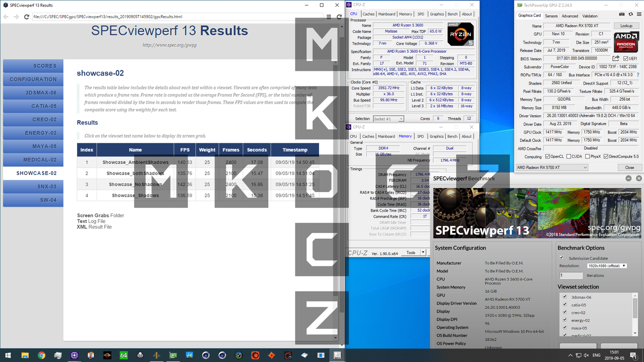Select 3DSMAX-06 in the results sidebar
The width and height of the screenshot is (644, 362).
33,93
